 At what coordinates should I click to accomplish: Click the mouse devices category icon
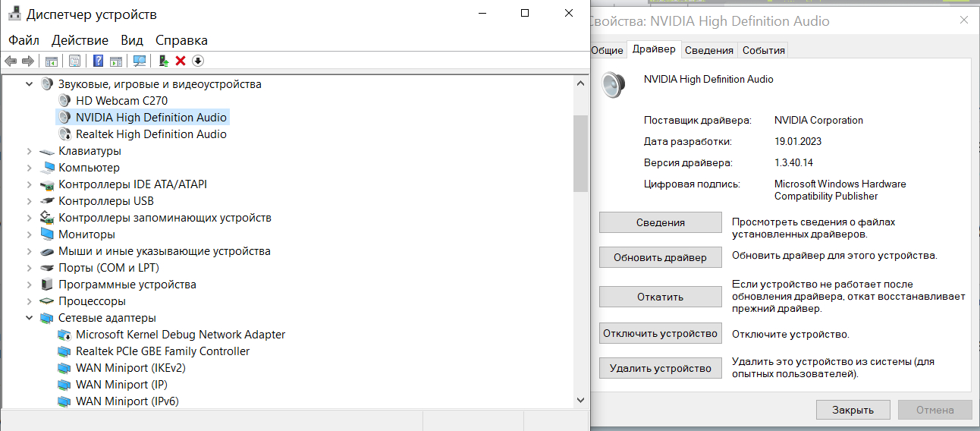[47, 251]
